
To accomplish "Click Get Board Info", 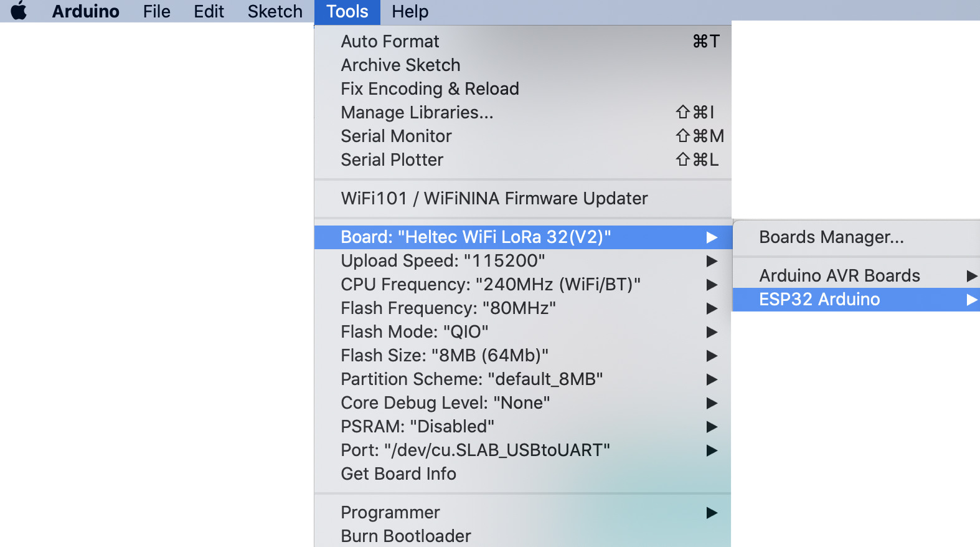I will click(x=398, y=473).
